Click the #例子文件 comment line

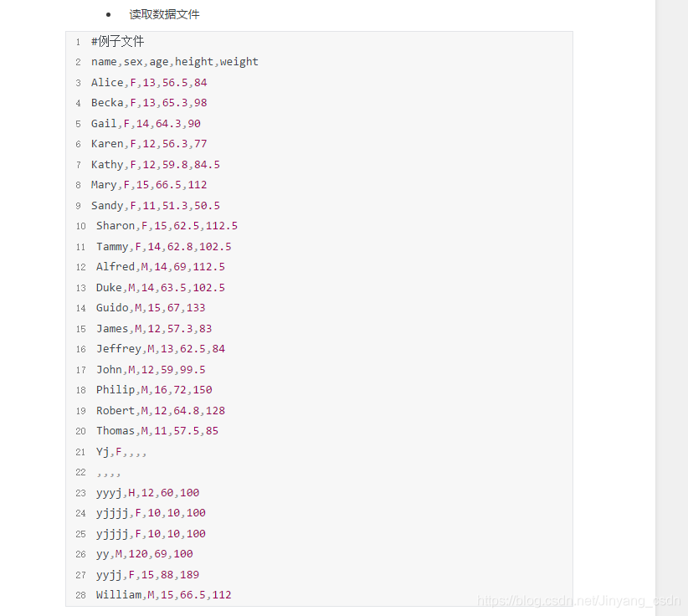click(117, 41)
